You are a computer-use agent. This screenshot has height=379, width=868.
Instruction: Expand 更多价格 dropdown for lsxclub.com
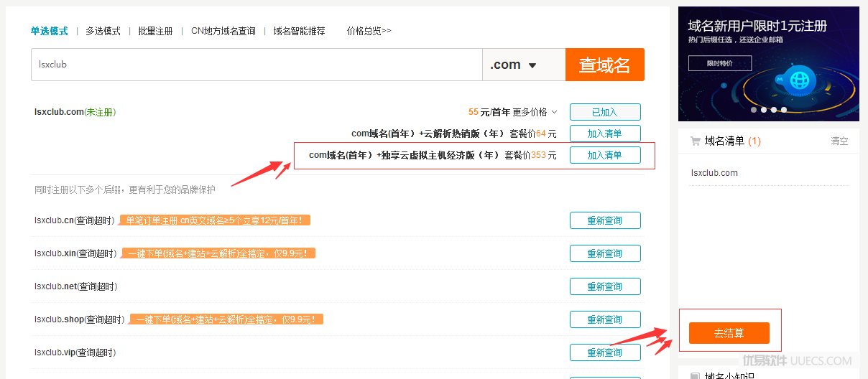point(535,112)
